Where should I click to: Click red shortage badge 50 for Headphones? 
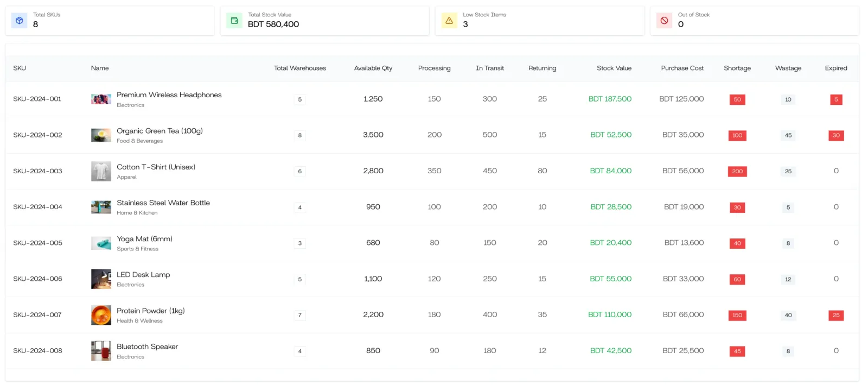737,99
